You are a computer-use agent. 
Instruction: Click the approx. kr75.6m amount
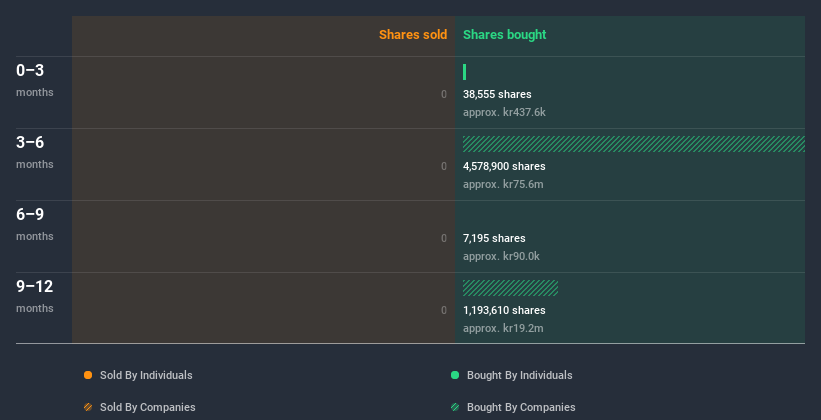[503, 184]
